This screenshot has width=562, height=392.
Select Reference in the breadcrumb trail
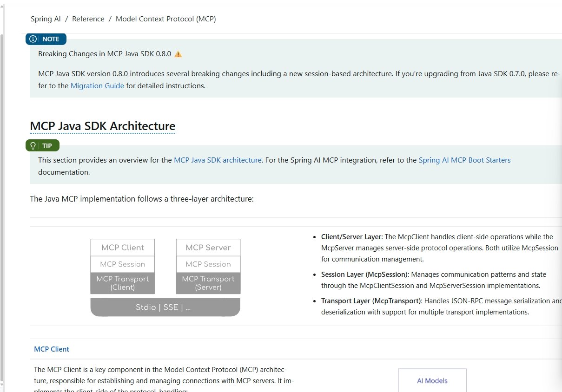(x=88, y=19)
